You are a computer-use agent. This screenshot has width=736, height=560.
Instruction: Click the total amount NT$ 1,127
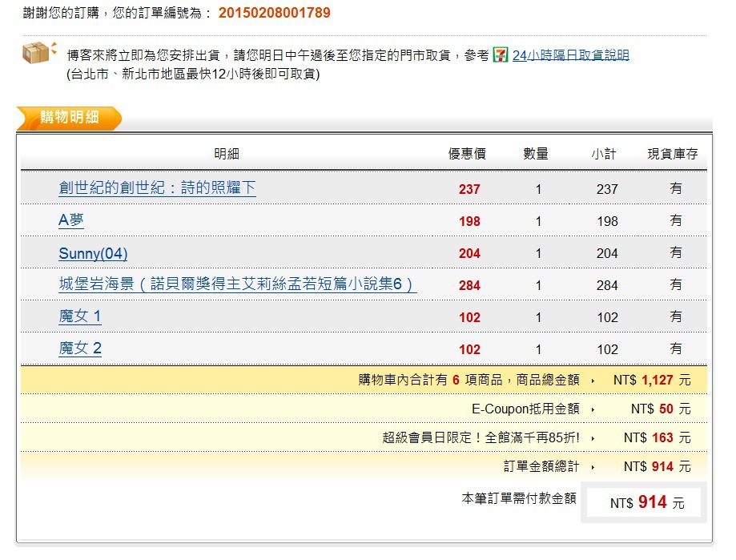click(652, 380)
